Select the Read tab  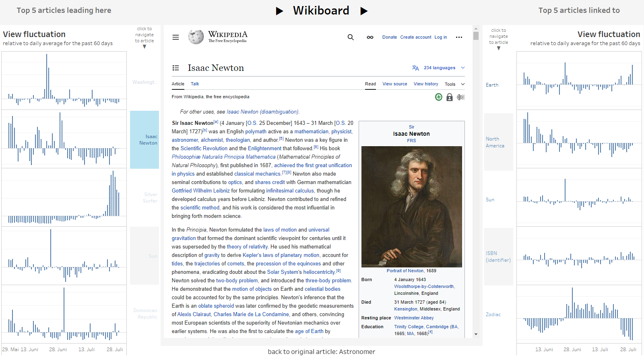(370, 84)
